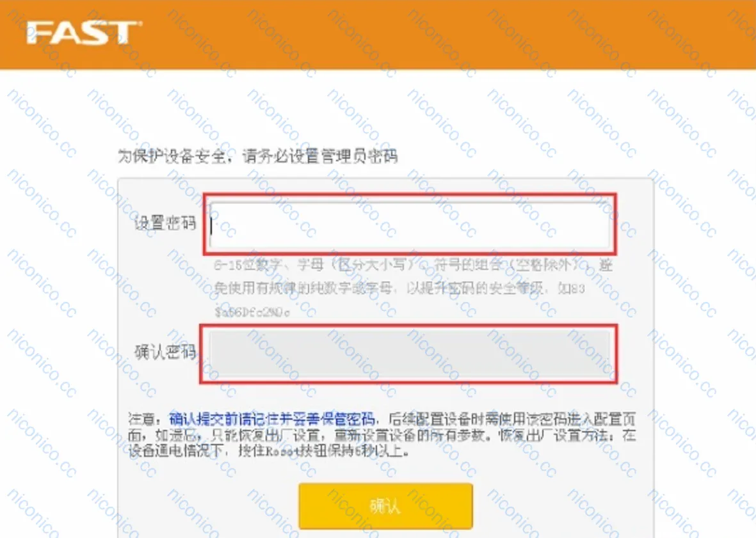Click the yellow 确认 button

(385, 506)
